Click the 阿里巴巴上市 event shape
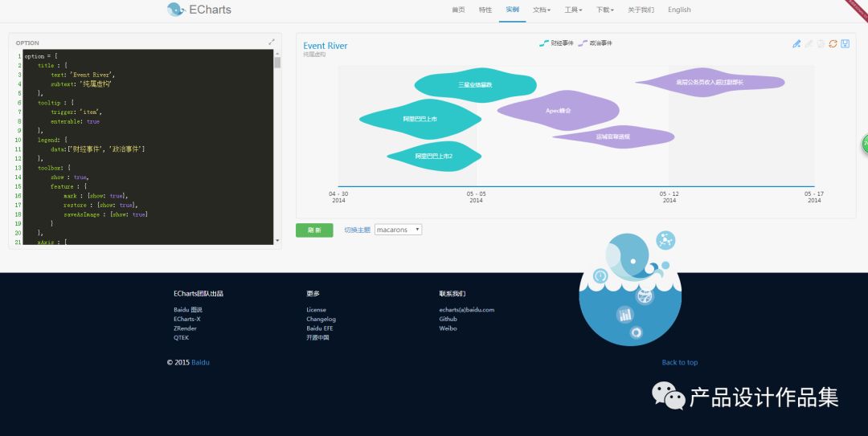Viewport: 868px width, 436px height. click(420, 119)
